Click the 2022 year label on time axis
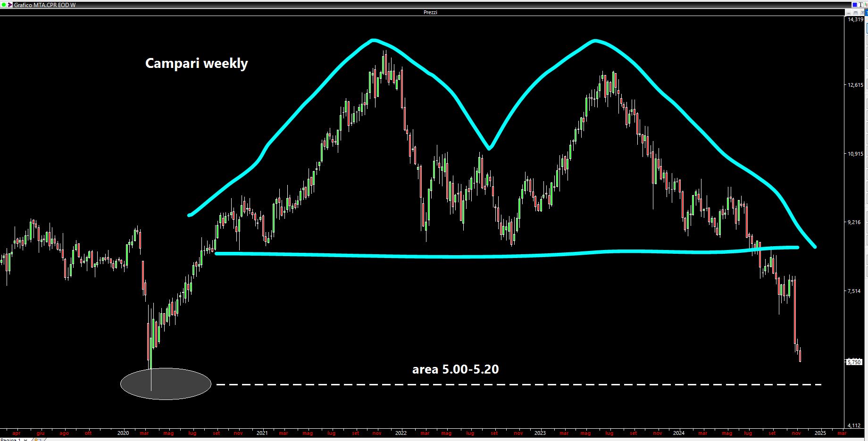The height and width of the screenshot is (441, 868). [401, 433]
